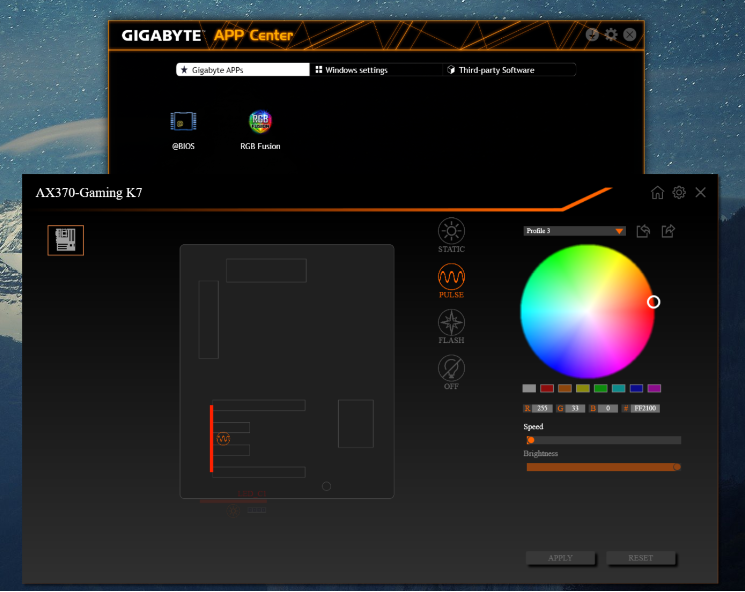Click the hex color field FF2100
The height and width of the screenshot is (592, 745).
pos(645,408)
